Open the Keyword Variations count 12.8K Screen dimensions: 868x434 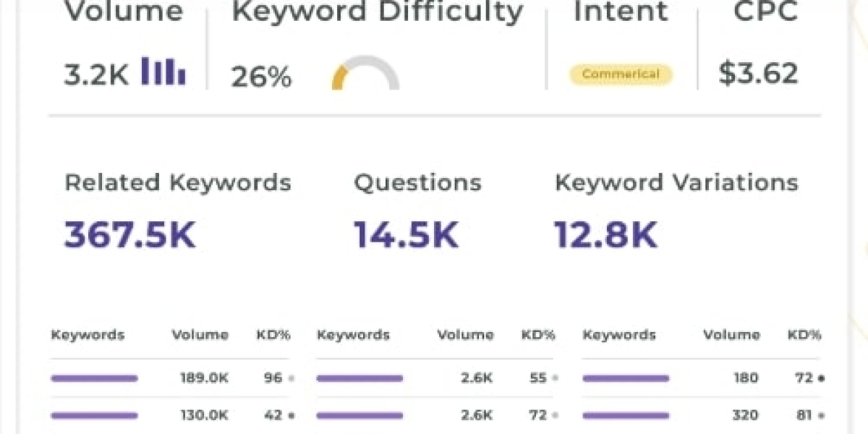(606, 234)
